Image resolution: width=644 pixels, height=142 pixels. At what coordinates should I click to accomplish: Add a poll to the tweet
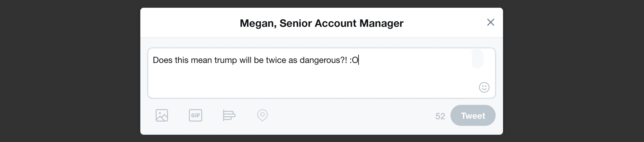pos(229,115)
